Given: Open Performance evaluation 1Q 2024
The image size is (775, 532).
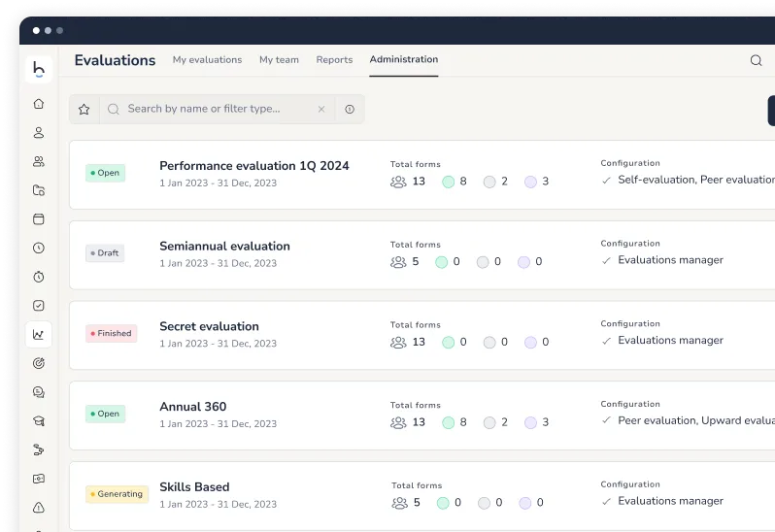Looking at the screenshot, I should tap(254, 165).
